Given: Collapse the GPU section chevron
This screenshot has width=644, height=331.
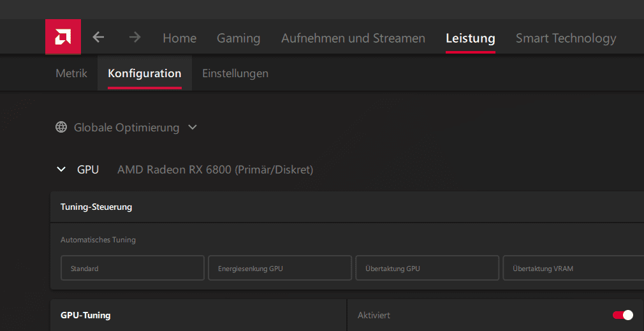Looking at the screenshot, I should coord(61,169).
